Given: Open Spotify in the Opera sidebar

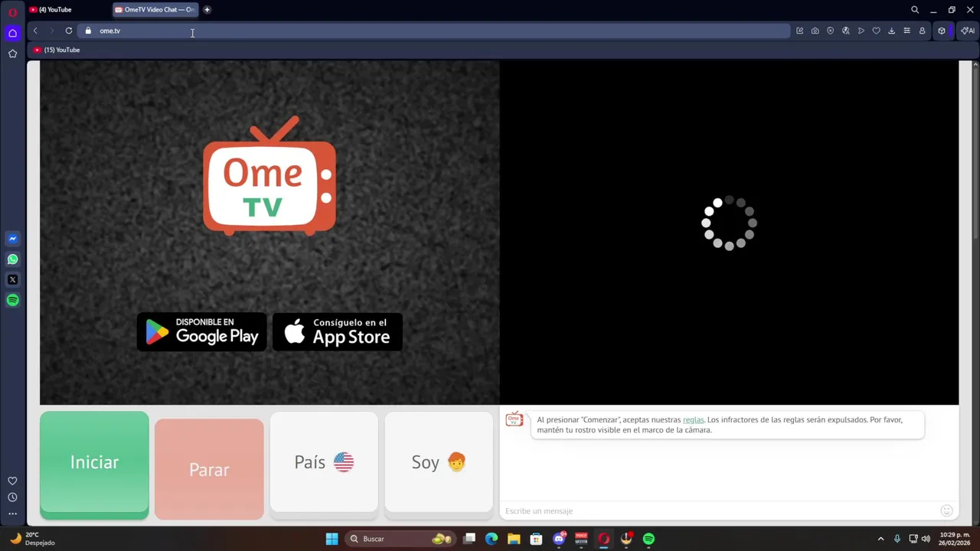Looking at the screenshot, I should coord(12,300).
